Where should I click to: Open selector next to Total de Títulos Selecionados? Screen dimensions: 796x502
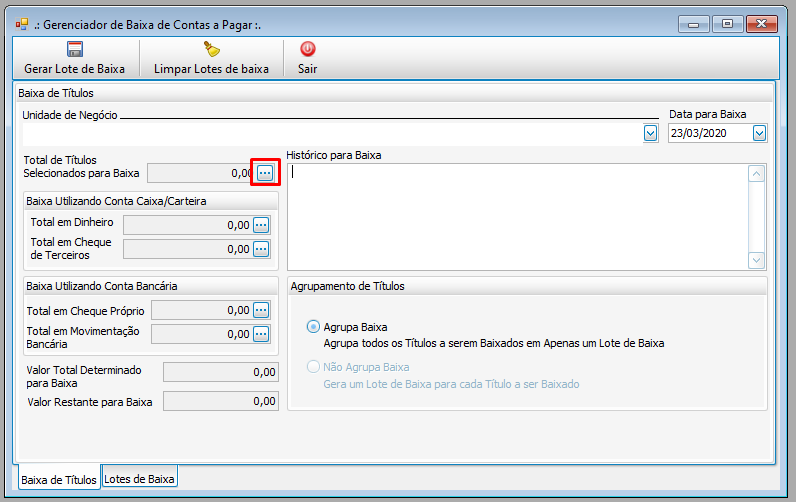click(x=265, y=173)
